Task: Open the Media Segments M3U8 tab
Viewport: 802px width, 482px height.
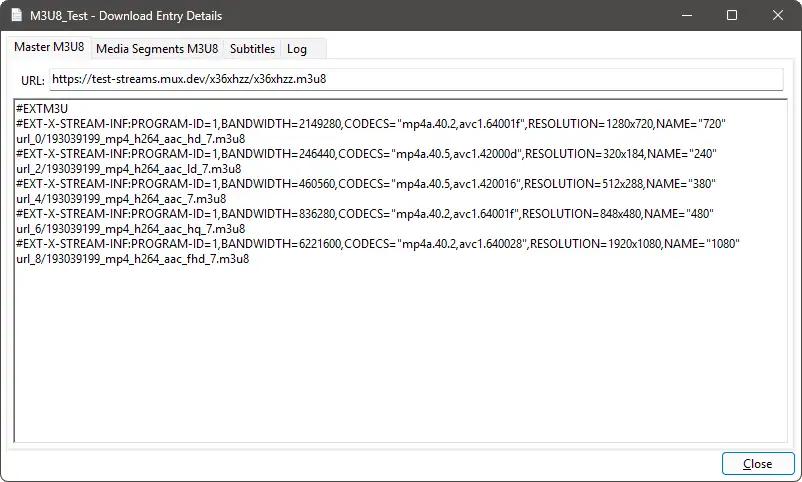Action: click(x=157, y=49)
